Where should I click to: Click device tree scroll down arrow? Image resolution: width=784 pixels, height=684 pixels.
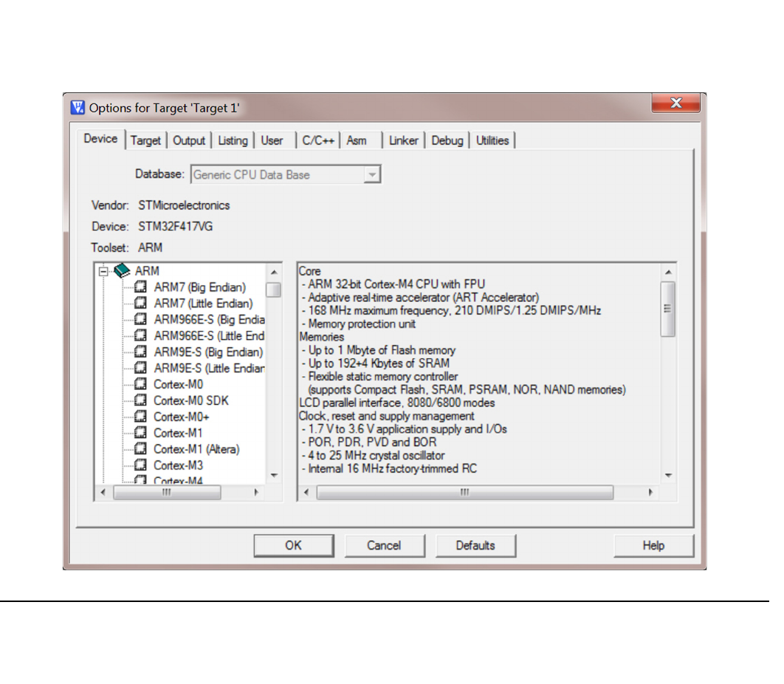(x=274, y=475)
